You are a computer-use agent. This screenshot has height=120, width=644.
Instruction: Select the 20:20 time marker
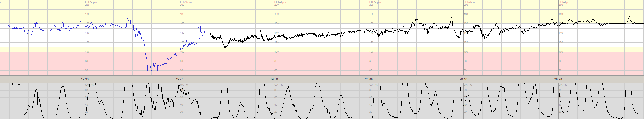(558, 80)
